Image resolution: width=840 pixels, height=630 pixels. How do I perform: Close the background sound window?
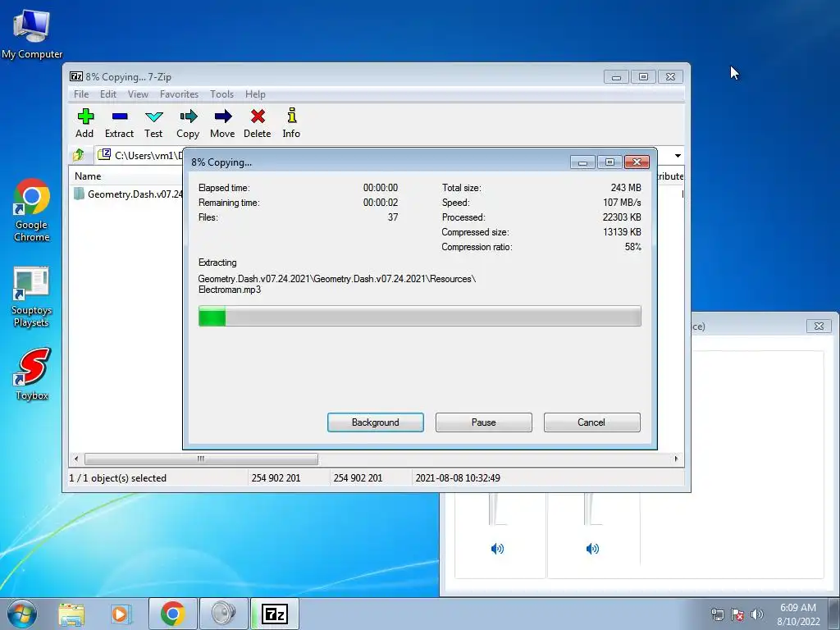tap(819, 326)
